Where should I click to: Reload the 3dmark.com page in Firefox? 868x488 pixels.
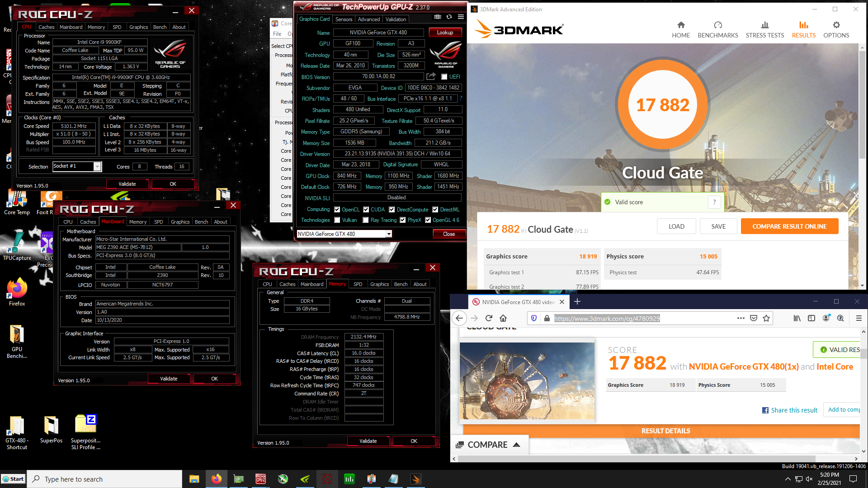489,318
